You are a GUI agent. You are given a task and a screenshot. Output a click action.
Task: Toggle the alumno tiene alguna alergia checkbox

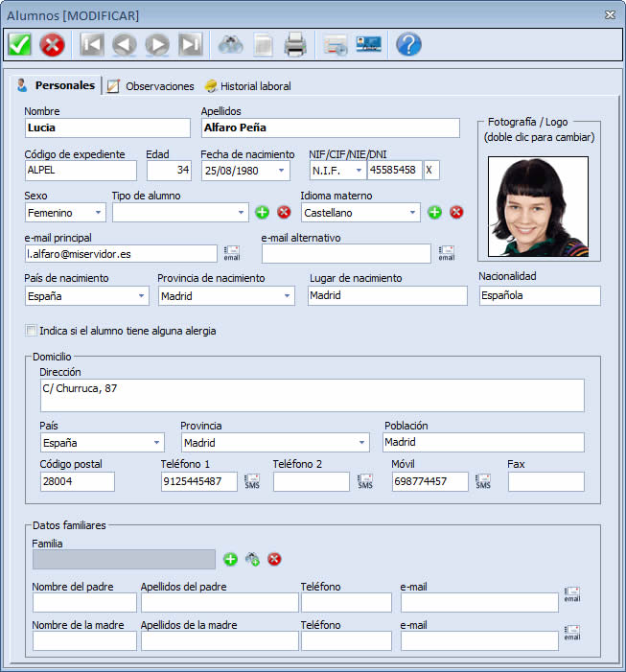[31, 331]
